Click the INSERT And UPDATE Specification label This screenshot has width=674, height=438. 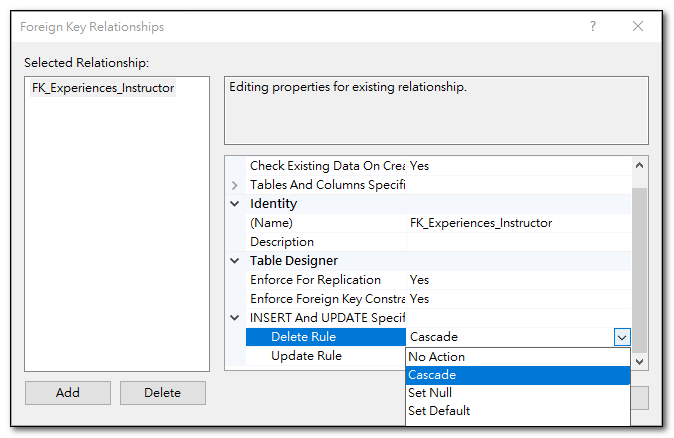328,318
